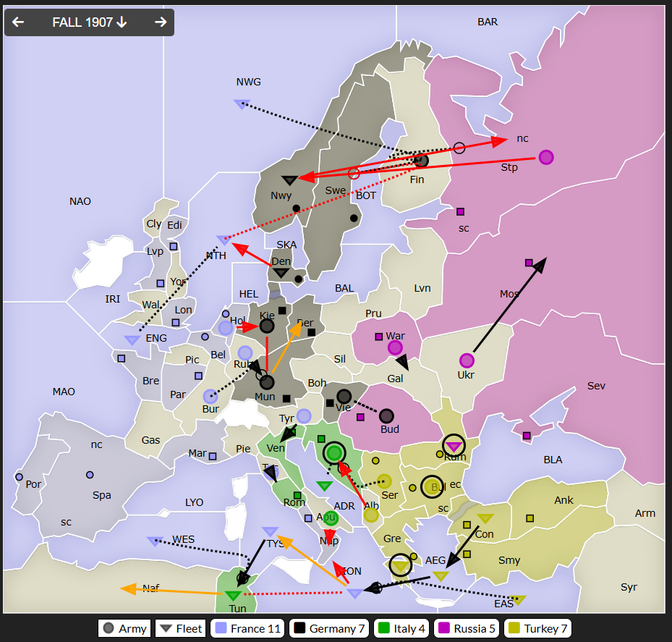Click the Turkish army in Bulgaria
672x642 pixels.
coord(432,487)
